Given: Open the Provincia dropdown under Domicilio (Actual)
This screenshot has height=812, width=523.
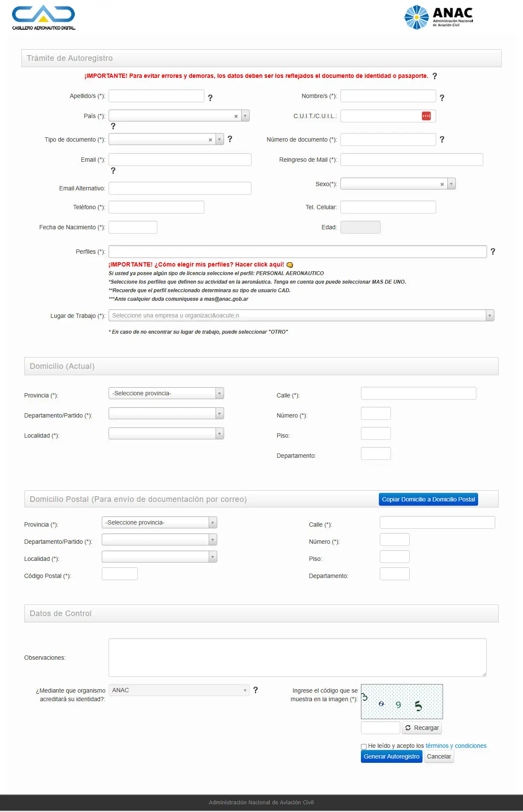Looking at the screenshot, I should (166, 393).
